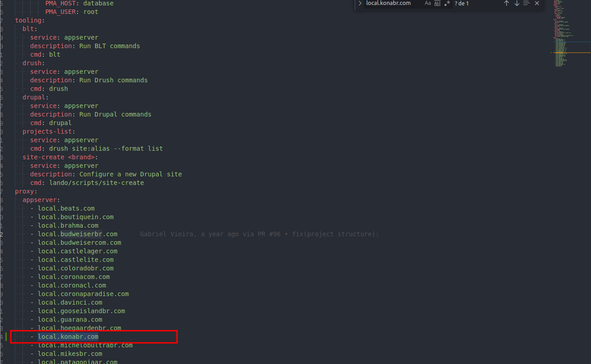Toggle Use Regular Expression option in find widget

[447, 3]
